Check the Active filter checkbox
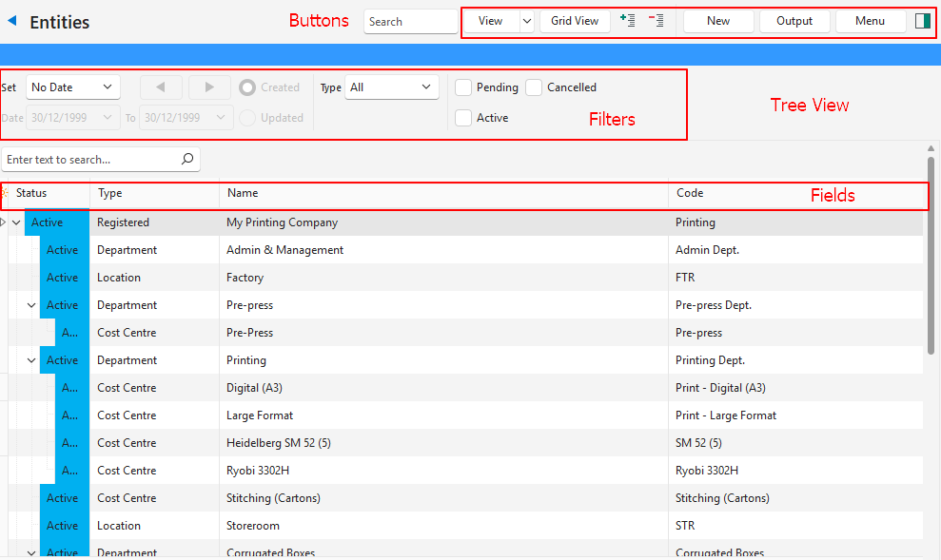The height and width of the screenshot is (560, 941). (463, 118)
